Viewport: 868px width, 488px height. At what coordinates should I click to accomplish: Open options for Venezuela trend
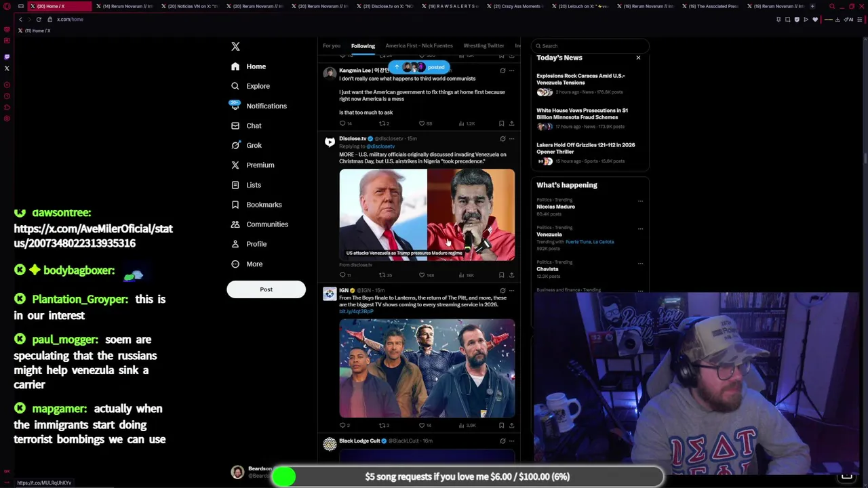click(x=640, y=229)
